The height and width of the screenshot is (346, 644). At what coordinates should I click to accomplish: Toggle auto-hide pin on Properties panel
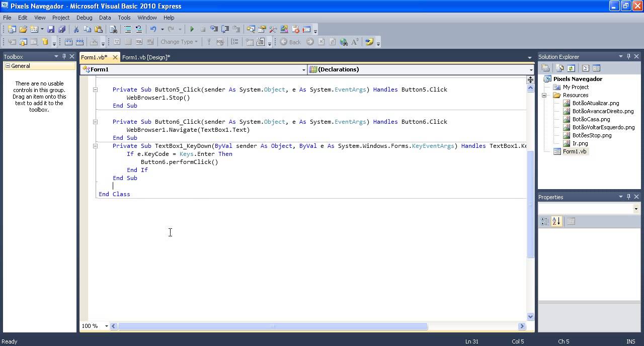click(628, 197)
